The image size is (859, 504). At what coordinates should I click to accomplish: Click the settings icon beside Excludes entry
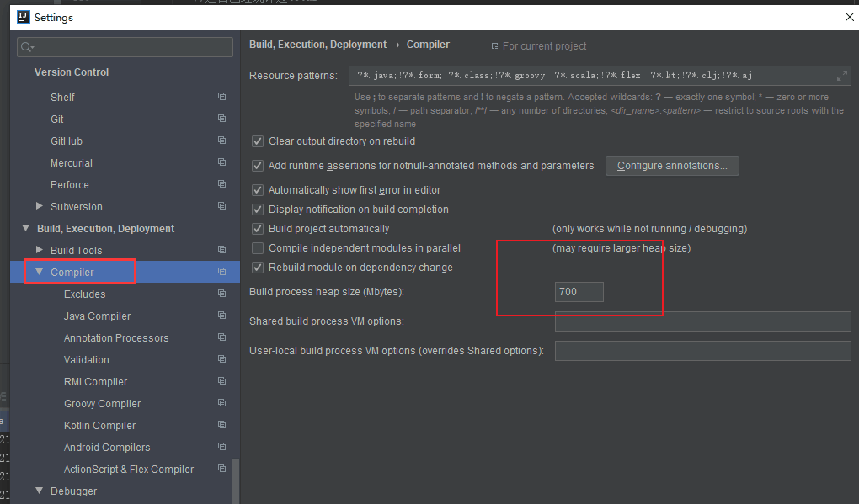pyautogui.click(x=221, y=294)
